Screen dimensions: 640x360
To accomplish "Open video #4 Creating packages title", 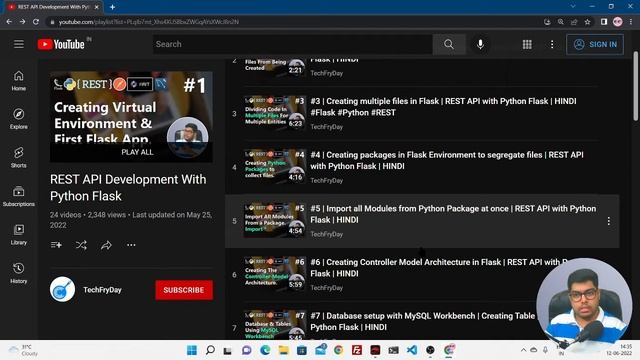I will click(447, 160).
